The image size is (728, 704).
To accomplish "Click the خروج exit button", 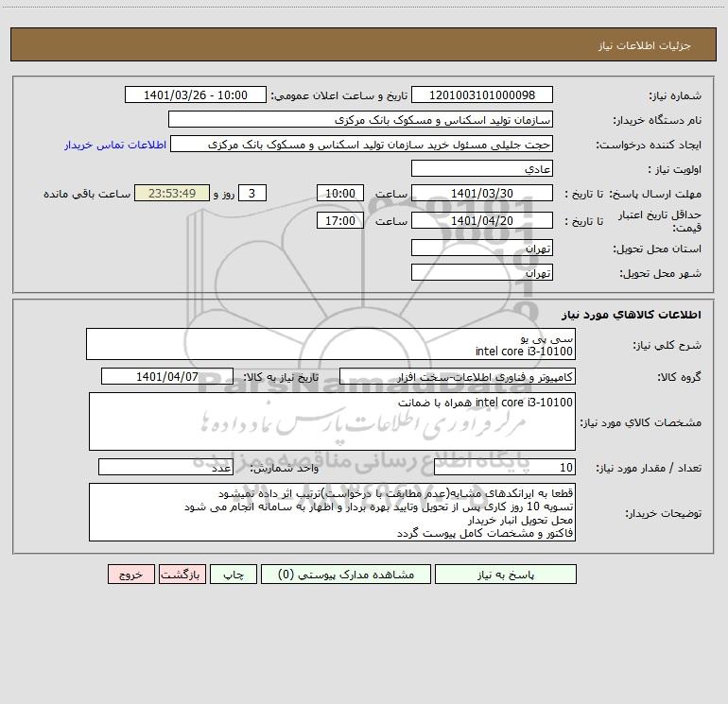I will 130,575.
